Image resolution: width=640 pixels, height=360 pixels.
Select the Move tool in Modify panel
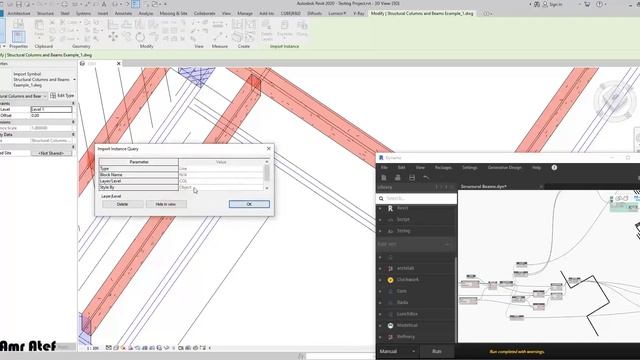pos(113,37)
